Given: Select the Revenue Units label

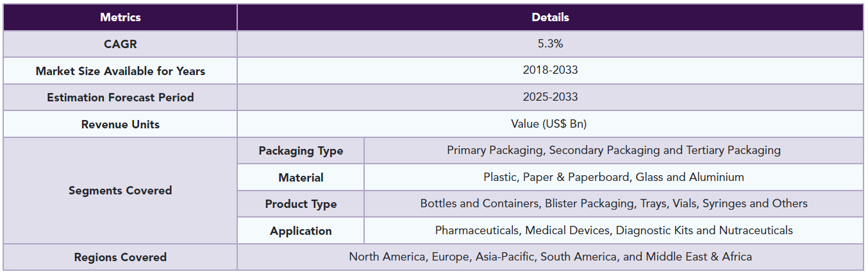Looking at the screenshot, I should [120, 124].
